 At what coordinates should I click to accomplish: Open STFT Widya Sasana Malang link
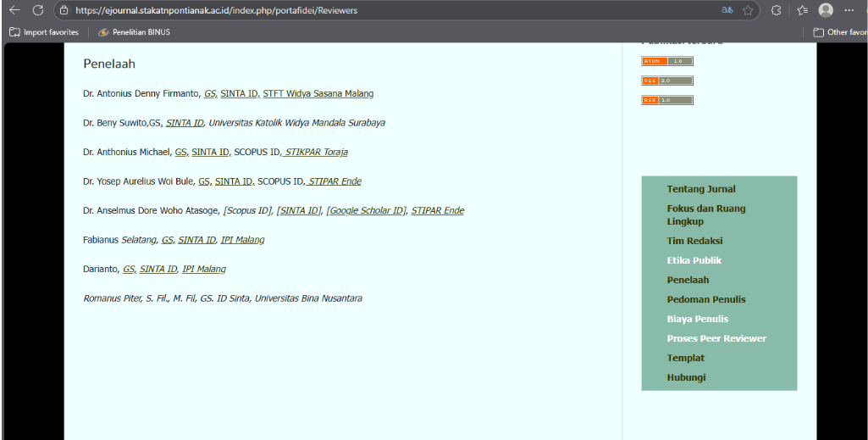point(318,93)
